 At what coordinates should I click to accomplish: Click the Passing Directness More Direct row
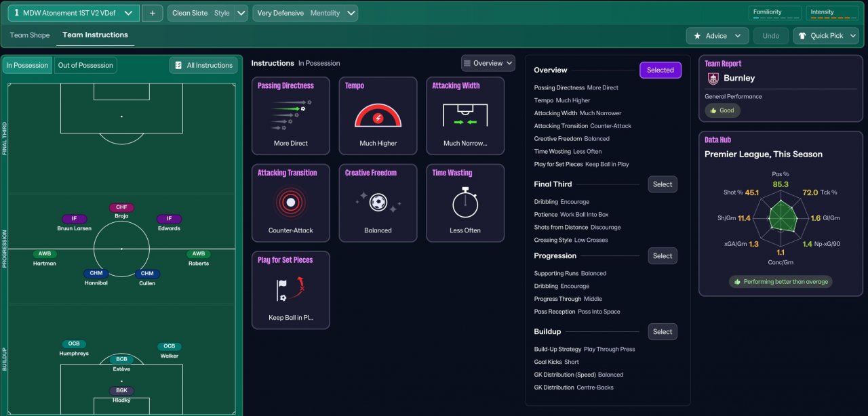point(576,88)
